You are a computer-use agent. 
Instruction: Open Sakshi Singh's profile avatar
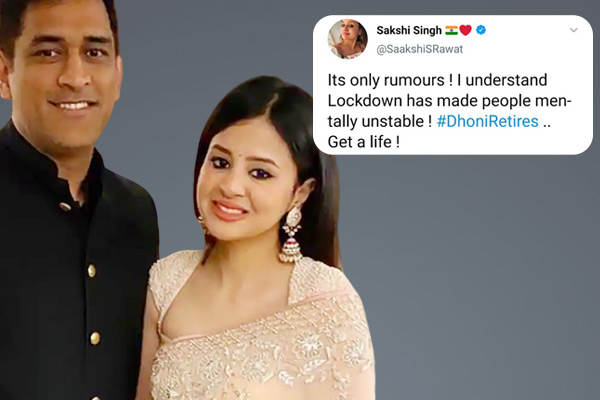point(347,39)
